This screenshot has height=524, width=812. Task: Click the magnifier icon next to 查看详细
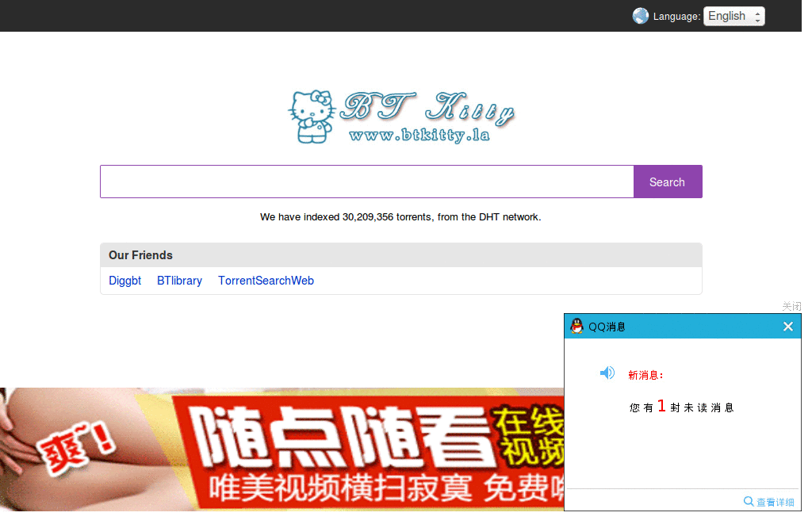coord(749,501)
